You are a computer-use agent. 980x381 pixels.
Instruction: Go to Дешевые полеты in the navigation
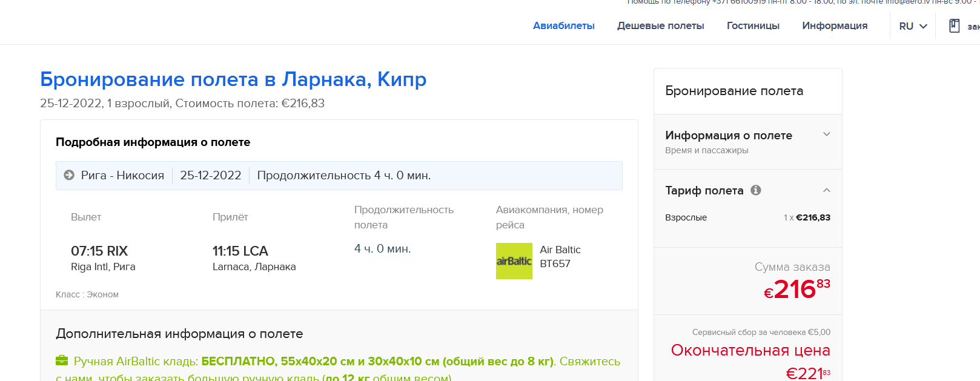660,25
